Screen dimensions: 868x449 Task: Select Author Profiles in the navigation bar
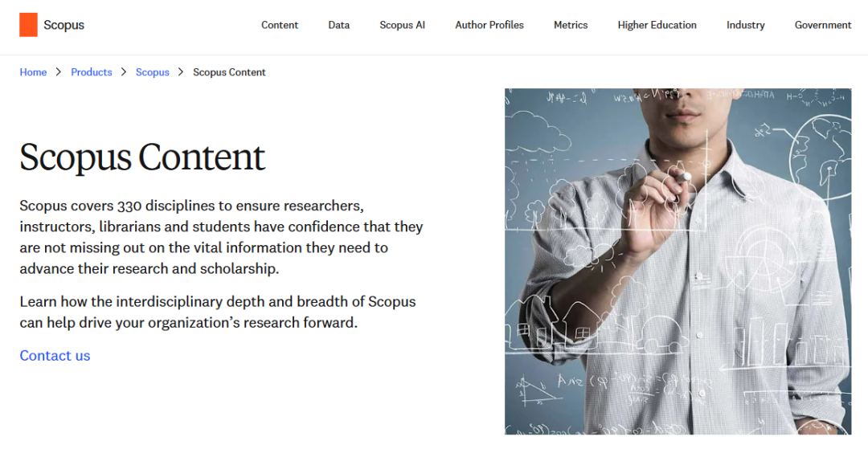[489, 25]
